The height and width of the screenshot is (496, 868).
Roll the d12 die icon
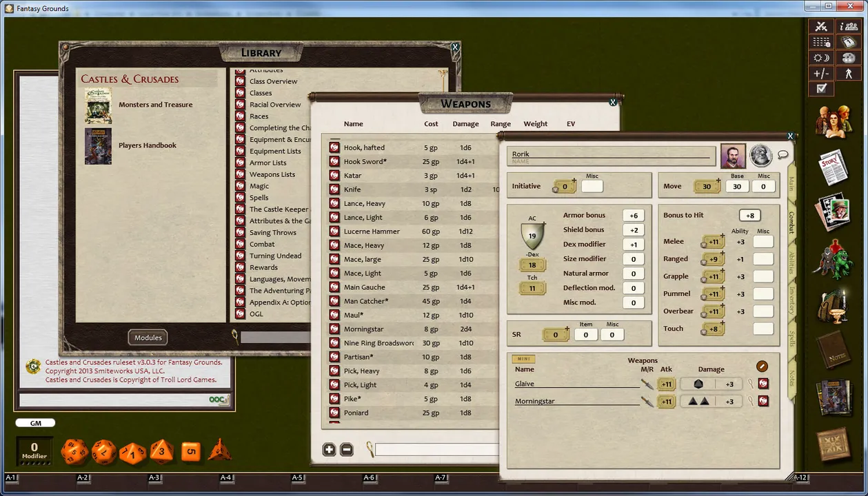click(103, 452)
